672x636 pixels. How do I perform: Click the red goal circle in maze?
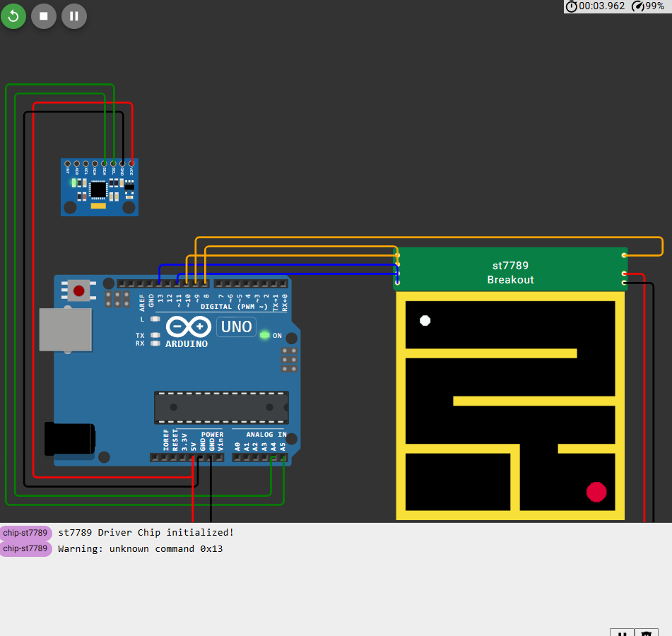click(x=596, y=492)
